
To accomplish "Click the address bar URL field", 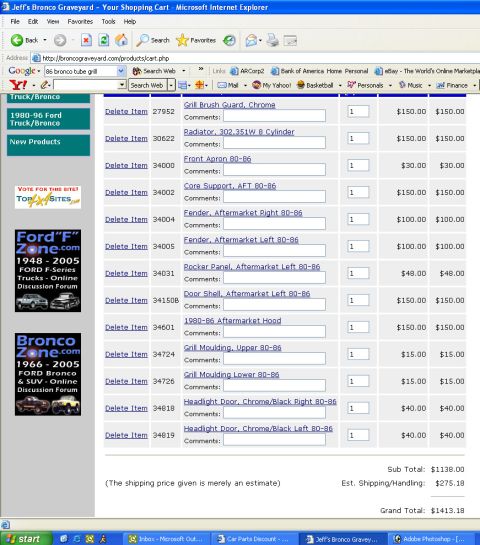I will point(255,58).
